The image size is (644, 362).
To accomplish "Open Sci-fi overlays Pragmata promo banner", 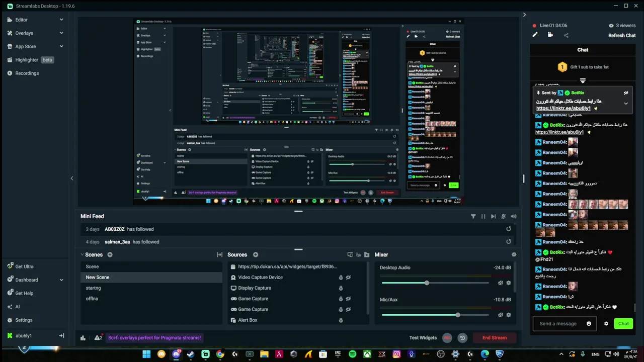I will (x=154, y=338).
